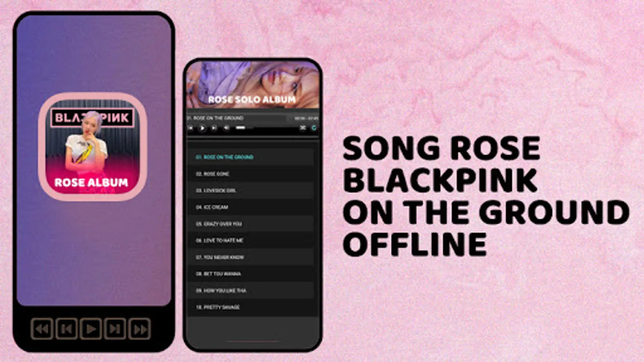Select track '02. Rose Gone'
Viewport: 644px width, 362px height.
click(251, 174)
